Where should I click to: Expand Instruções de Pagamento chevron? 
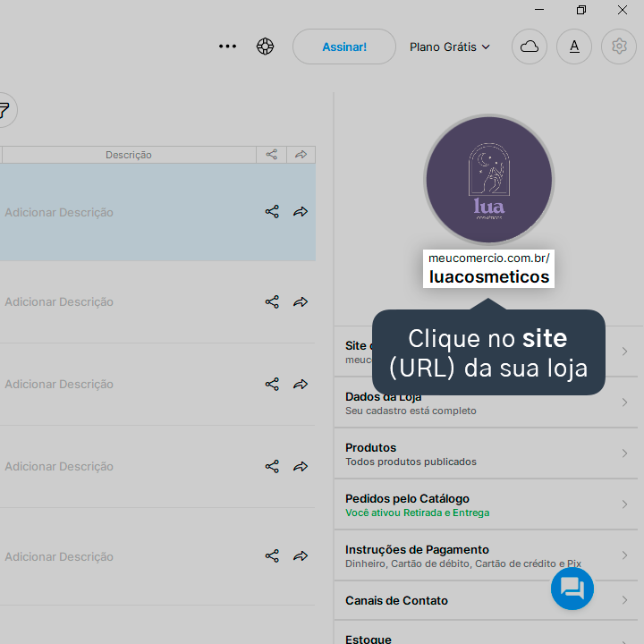[x=624, y=555]
